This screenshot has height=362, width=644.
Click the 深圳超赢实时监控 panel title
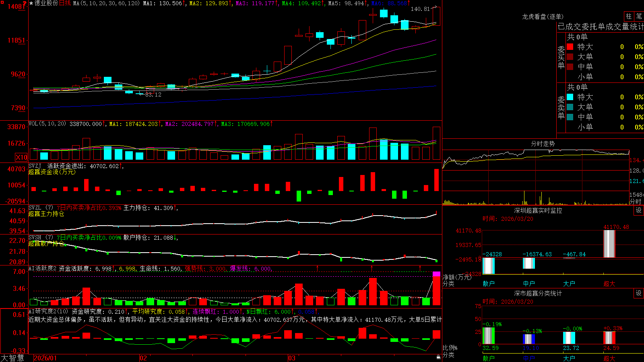click(x=538, y=210)
